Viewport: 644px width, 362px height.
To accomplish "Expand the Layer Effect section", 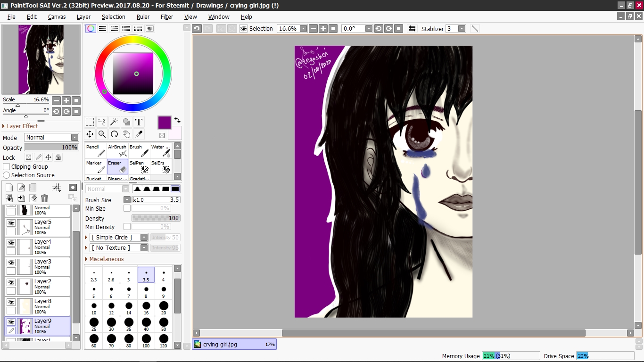I will click(x=21, y=126).
